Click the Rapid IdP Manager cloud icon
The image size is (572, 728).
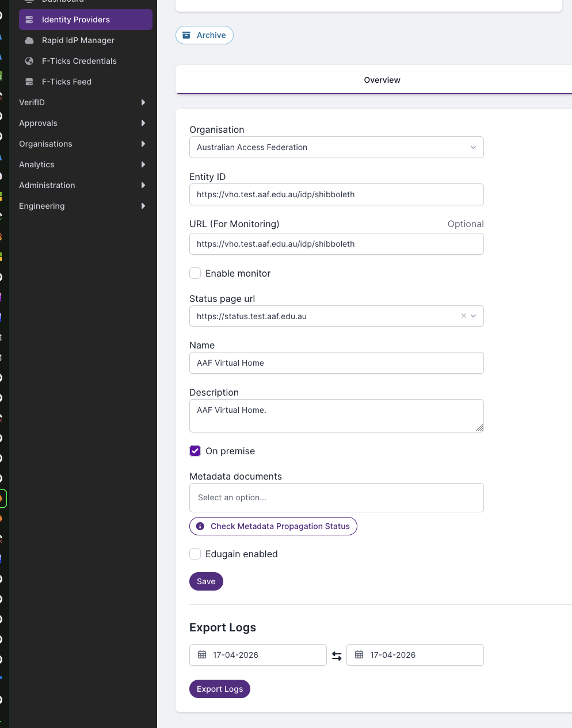[x=28, y=40]
